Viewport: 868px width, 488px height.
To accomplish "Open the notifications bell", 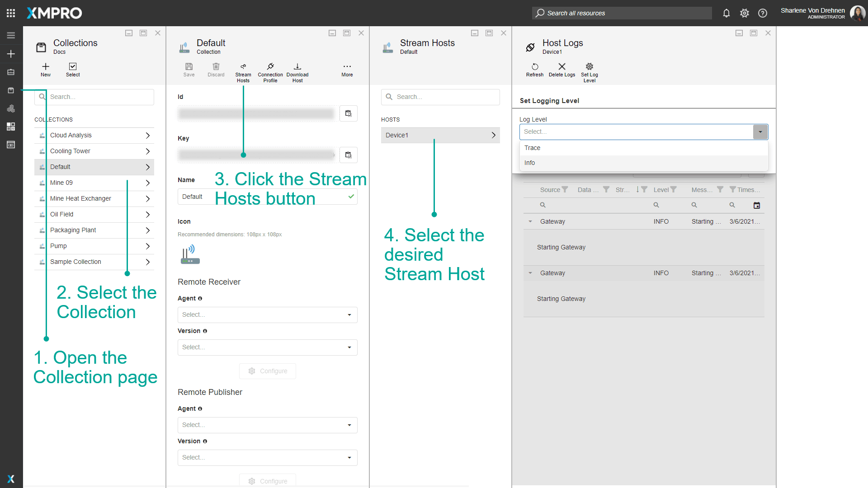I will click(726, 13).
